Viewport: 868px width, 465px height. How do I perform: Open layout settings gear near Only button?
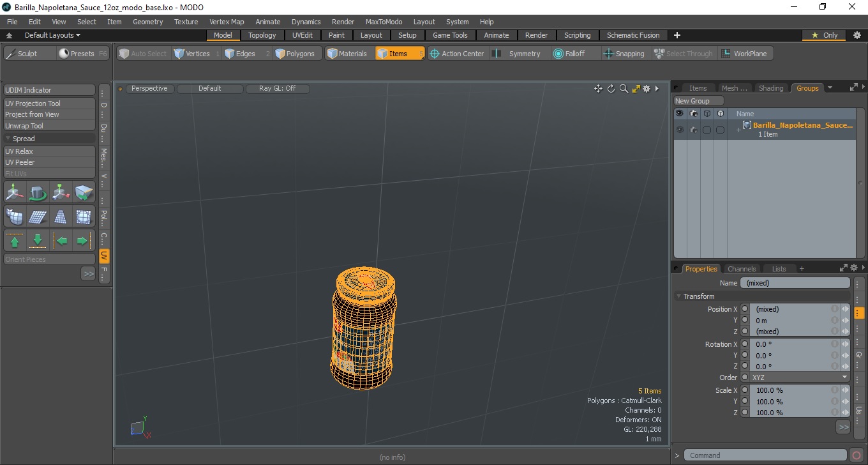pos(857,35)
